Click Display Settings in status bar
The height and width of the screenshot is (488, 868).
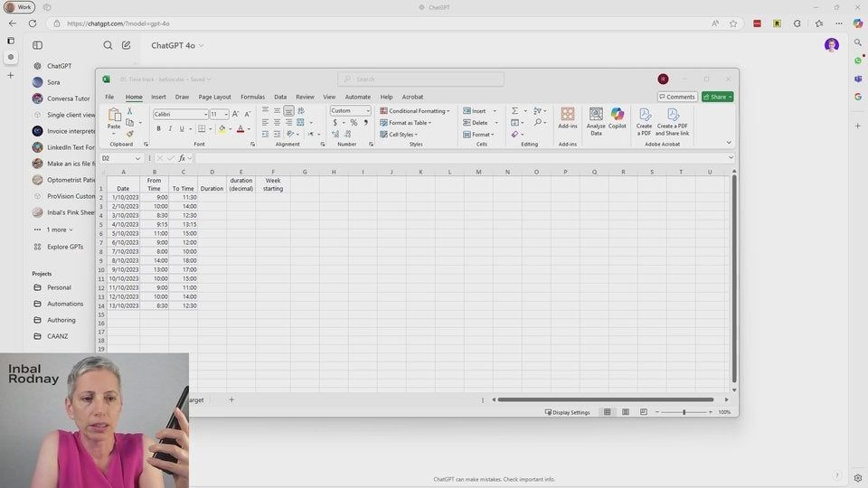[x=568, y=412]
